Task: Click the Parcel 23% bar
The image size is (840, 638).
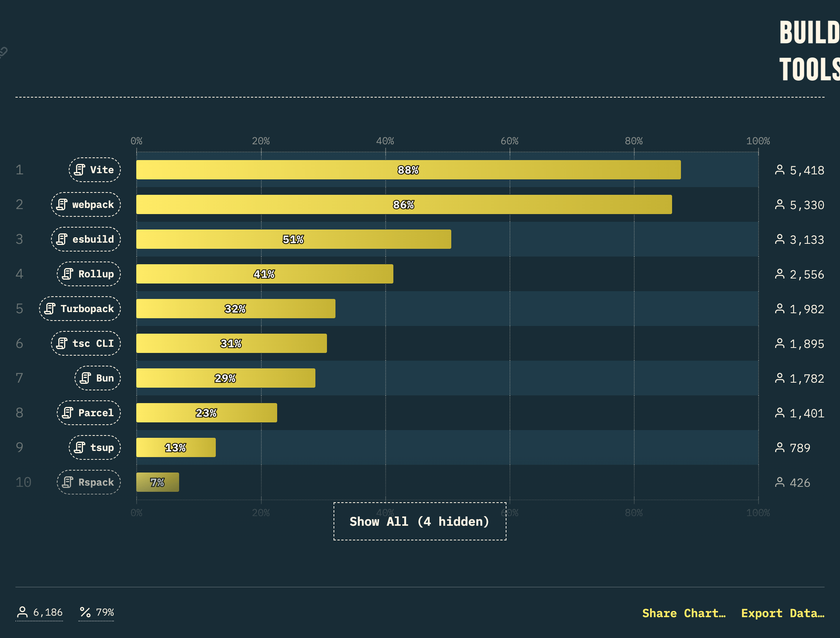Action: tap(207, 413)
